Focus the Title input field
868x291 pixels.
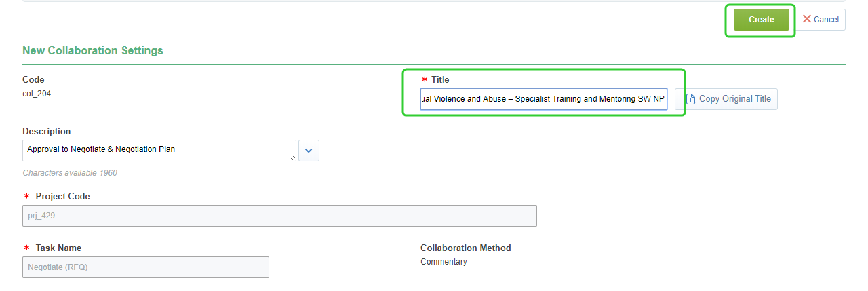coord(543,99)
